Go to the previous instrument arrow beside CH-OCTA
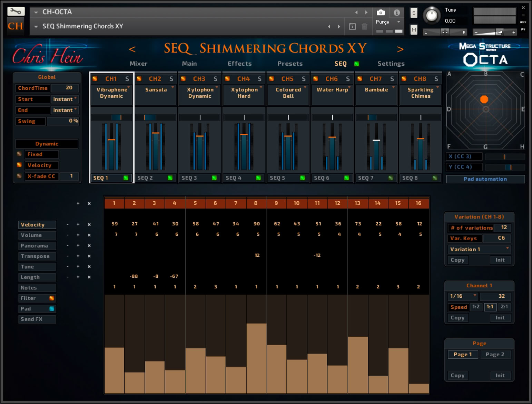The image size is (532, 404). point(356,12)
